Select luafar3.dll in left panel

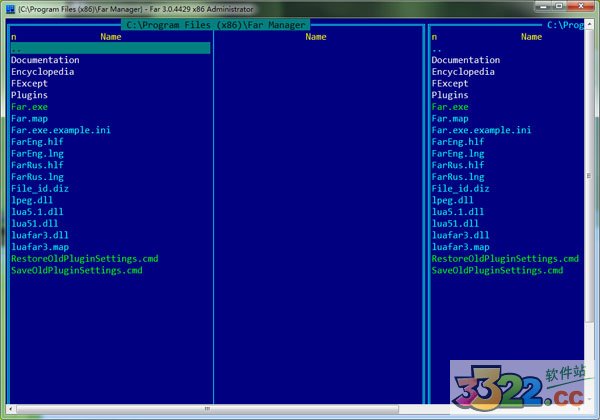coord(40,235)
